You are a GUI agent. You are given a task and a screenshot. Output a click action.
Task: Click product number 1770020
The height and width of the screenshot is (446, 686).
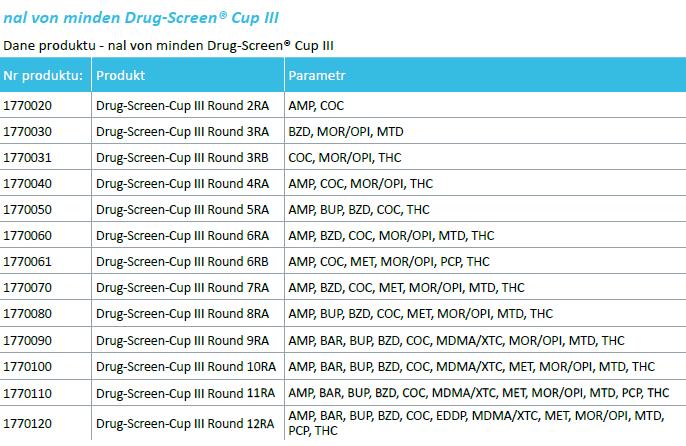28,105
